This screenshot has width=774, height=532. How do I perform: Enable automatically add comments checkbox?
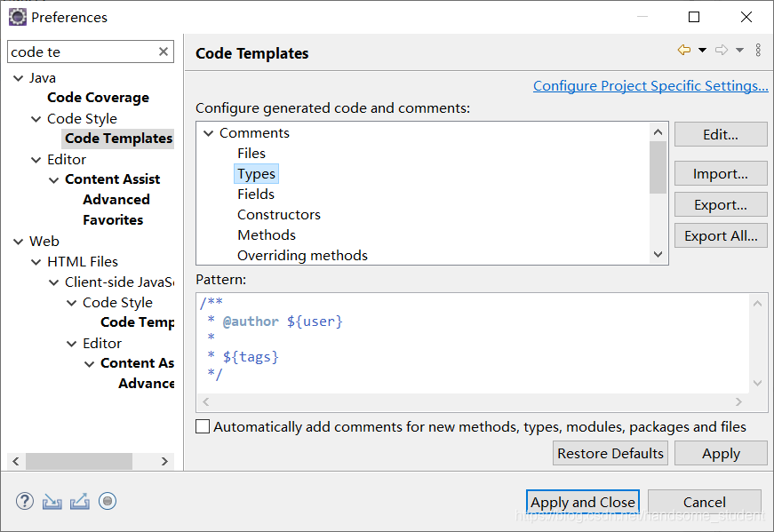pos(203,426)
